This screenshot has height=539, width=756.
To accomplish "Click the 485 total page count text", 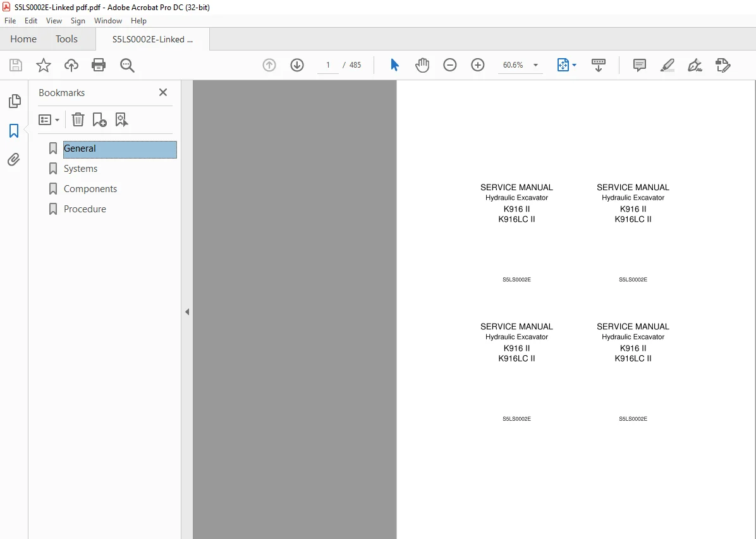I will (x=355, y=65).
